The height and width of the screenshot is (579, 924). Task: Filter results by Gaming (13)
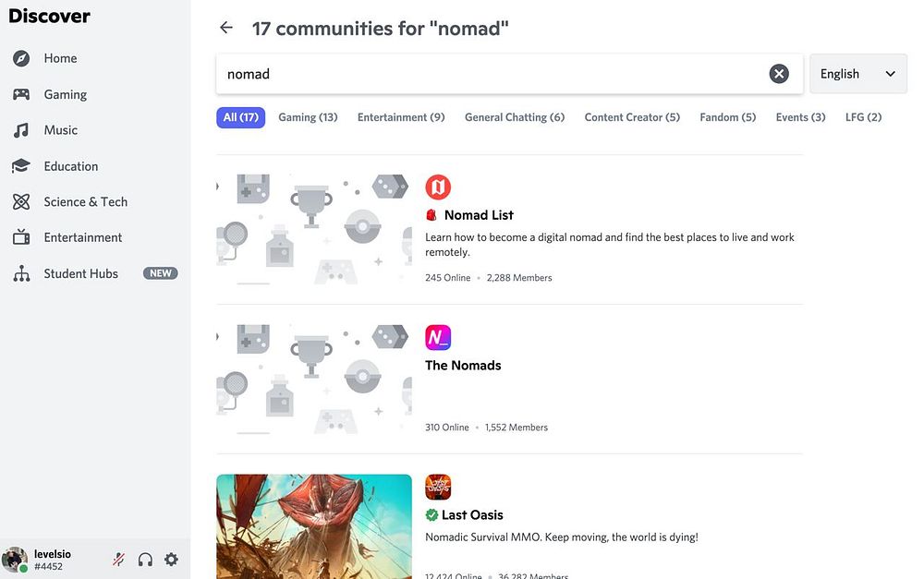pos(308,117)
